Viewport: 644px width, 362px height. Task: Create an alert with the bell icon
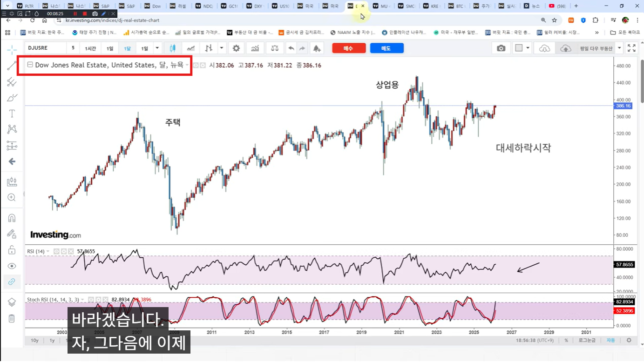[317, 48]
